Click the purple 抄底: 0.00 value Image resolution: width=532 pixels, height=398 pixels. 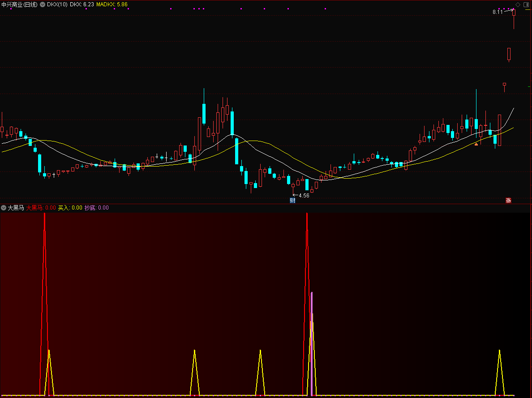click(x=97, y=208)
